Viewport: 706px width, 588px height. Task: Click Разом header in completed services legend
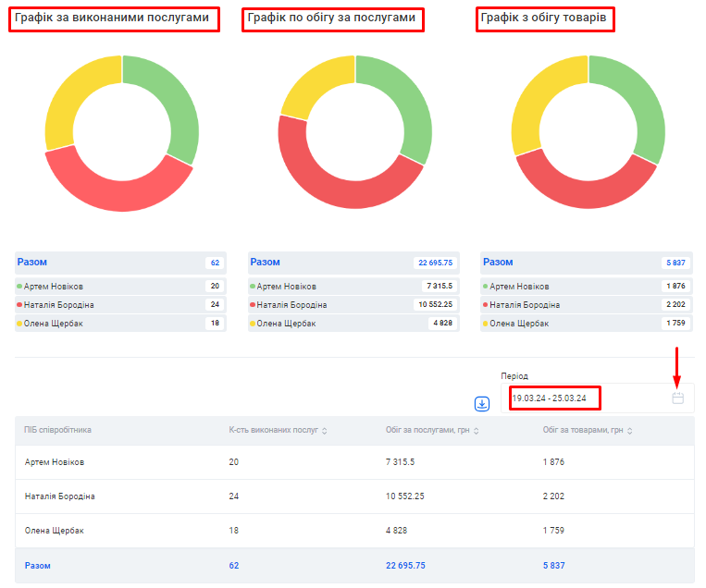(32, 263)
